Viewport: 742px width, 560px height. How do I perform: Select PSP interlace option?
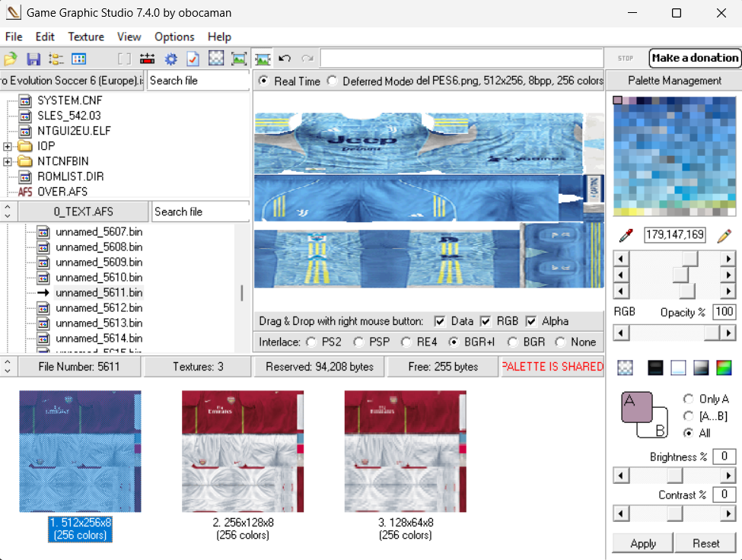(x=358, y=342)
